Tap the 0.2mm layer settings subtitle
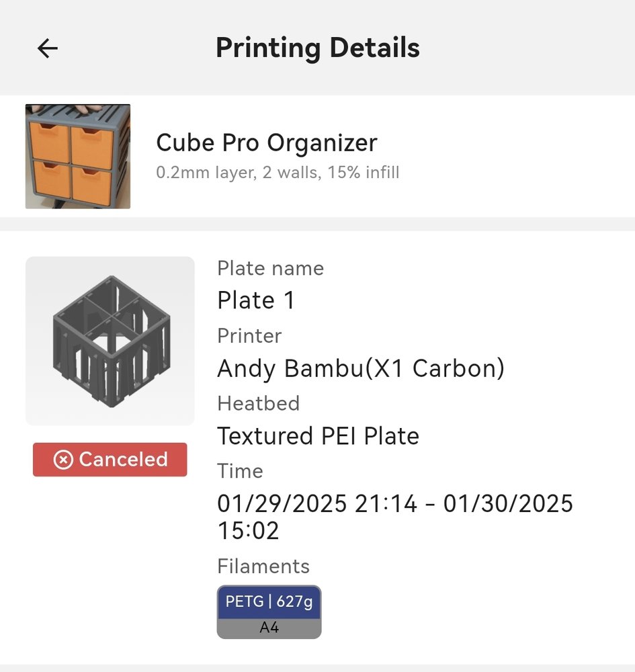The width and height of the screenshot is (635, 672). click(278, 173)
